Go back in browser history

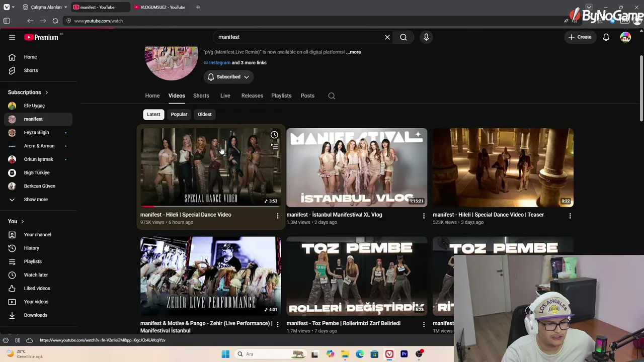pyautogui.click(x=30, y=21)
